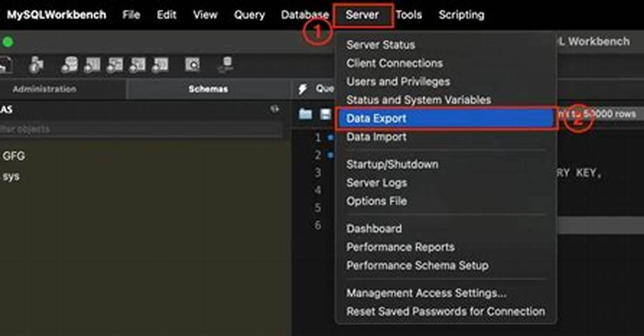Click the create new table toolbar icon
The width and height of the screenshot is (644, 336).
point(92,65)
